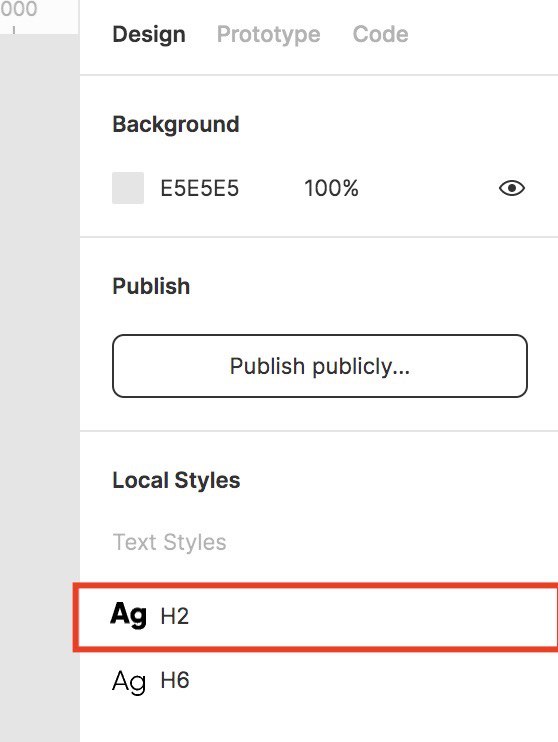Select the Design tab
The image size is (558, 742).
pos(149,35)
